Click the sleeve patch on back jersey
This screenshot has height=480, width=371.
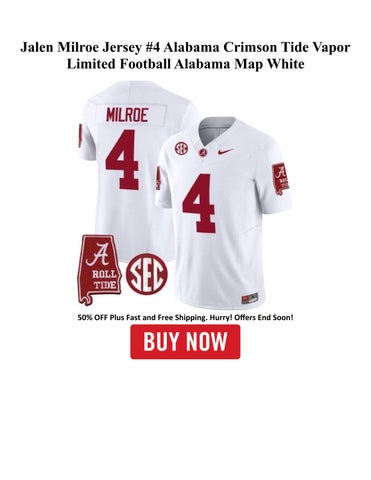(80, 135)
